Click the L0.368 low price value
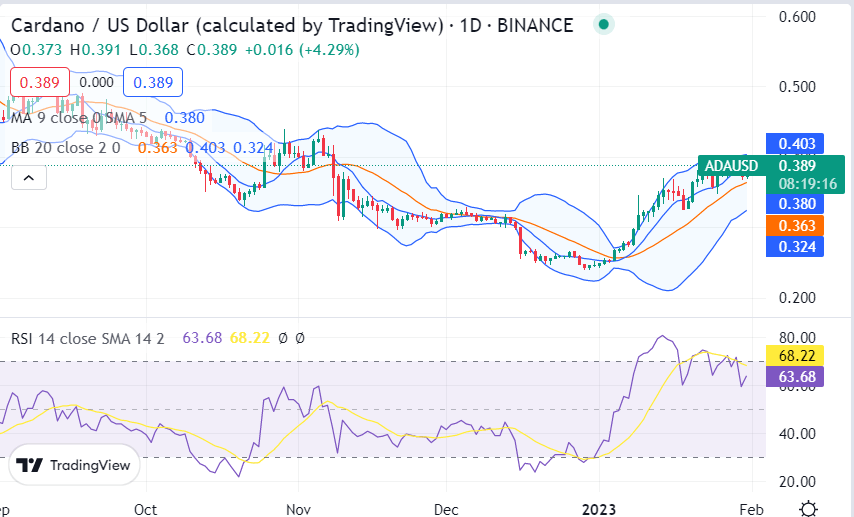The width and height of the screenshot is (854, 517). pyautogui.click(x=154, y=50)
